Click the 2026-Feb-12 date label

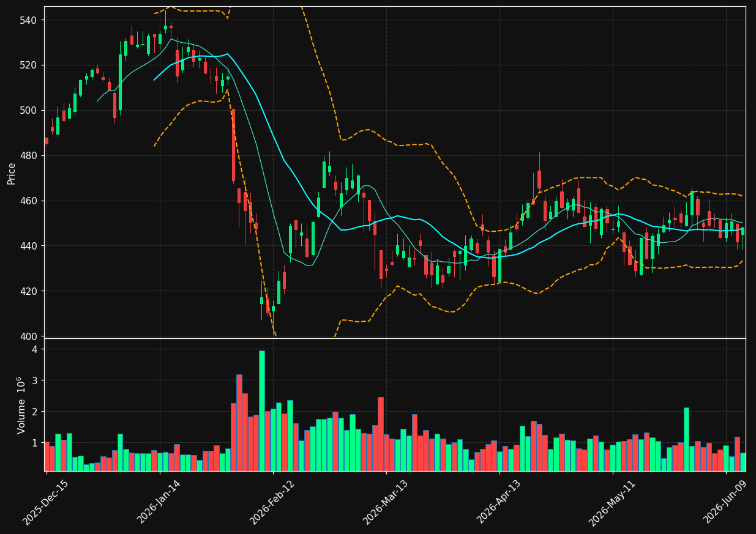point(272,502)
